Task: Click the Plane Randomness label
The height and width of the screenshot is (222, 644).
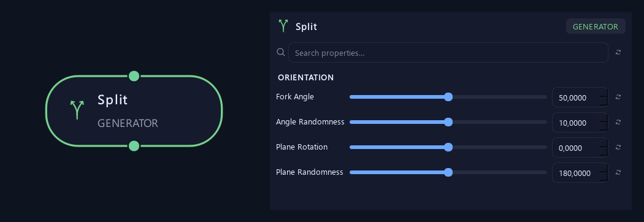Action: coord(310,172)
